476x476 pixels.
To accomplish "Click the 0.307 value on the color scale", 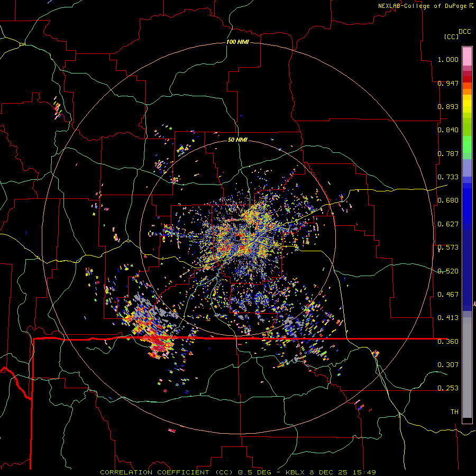I will (448, 365).
